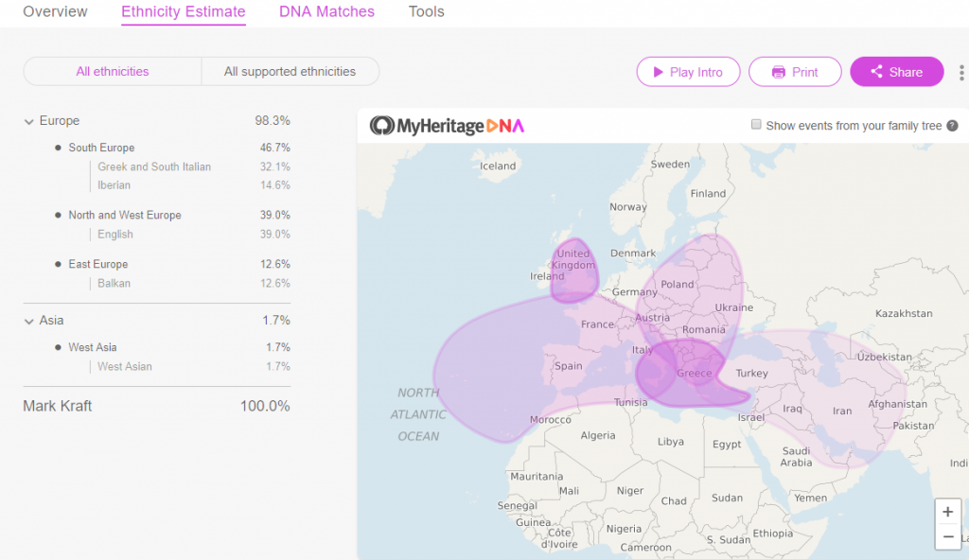Viewport: 969px width, 560px height.
Task: Open the DNA Matches tab
Action: (x=326, y=11)
